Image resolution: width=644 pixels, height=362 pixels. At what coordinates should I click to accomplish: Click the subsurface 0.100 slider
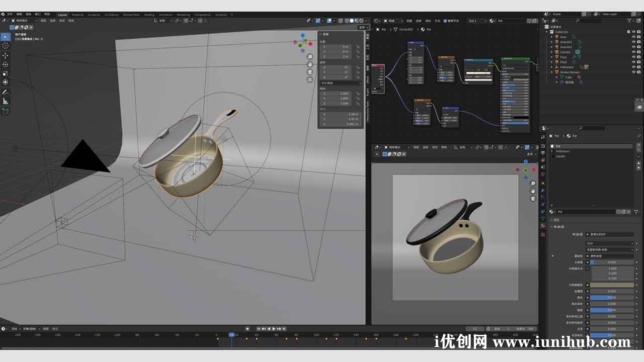click(x=612, y=262)
